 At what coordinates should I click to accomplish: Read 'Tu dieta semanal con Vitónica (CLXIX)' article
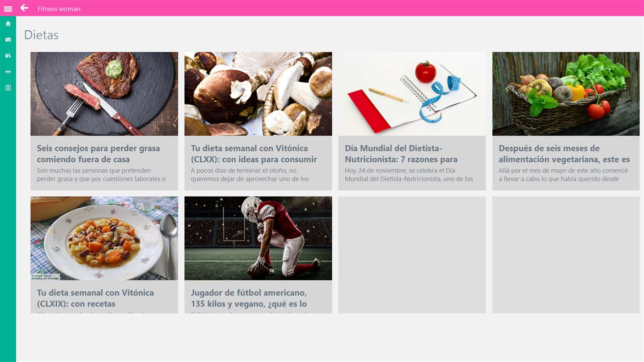click(x=95, y=298)
